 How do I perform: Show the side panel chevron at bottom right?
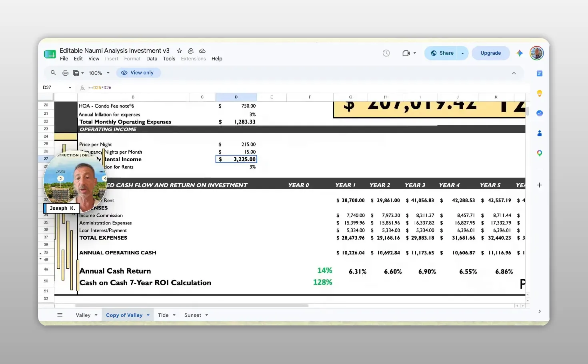539,311
